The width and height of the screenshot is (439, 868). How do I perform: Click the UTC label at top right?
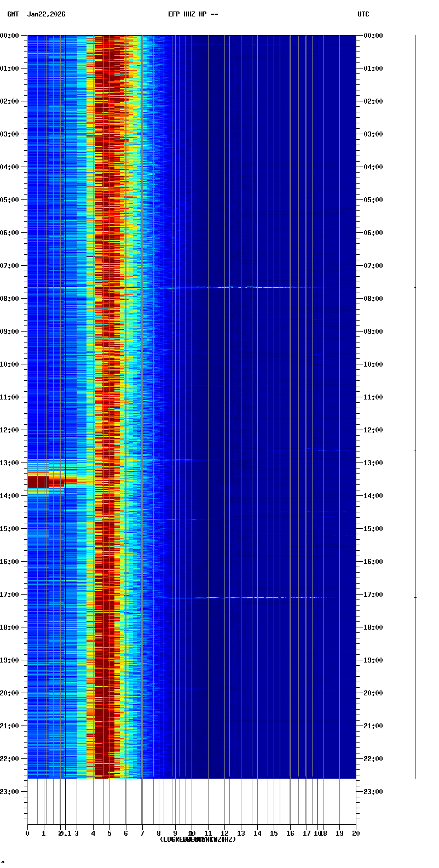[363, 14]
